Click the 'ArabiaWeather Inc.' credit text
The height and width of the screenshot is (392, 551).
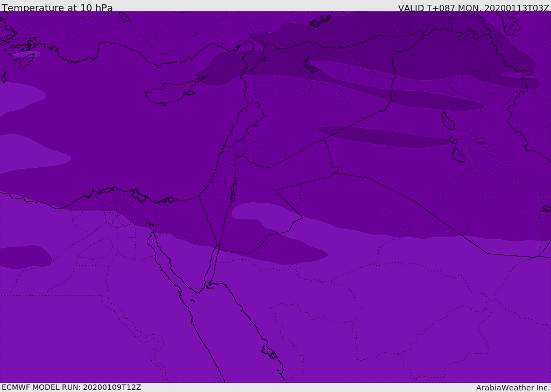tap(513, 388)
